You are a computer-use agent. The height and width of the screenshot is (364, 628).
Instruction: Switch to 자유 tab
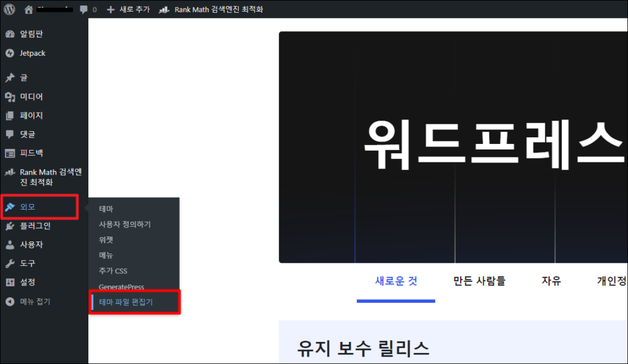tap(551, 281)
